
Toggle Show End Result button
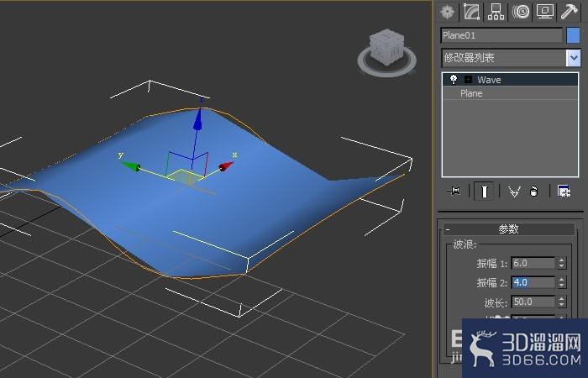coord(484,192)
